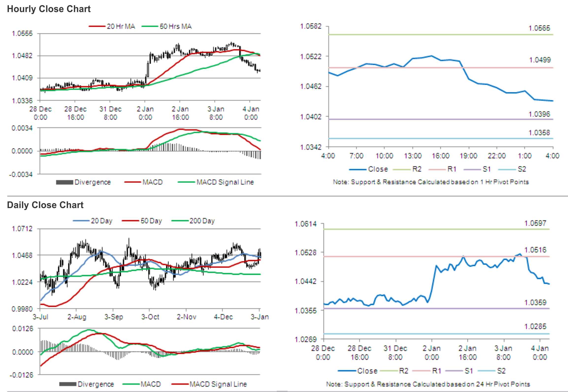This screenshot has height=392, width=568.
Task: Click the 1.0522 y-axis value
Action: pos(311,57)
